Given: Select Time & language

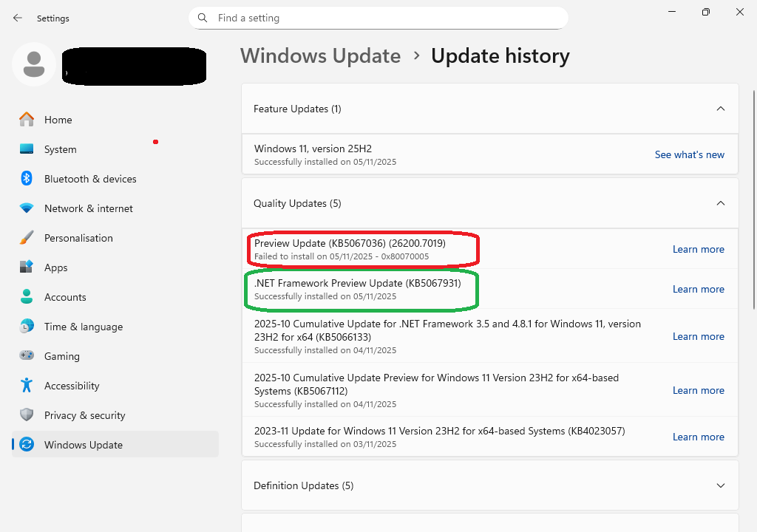Looking at the screenshot, I should coord(115,327).
